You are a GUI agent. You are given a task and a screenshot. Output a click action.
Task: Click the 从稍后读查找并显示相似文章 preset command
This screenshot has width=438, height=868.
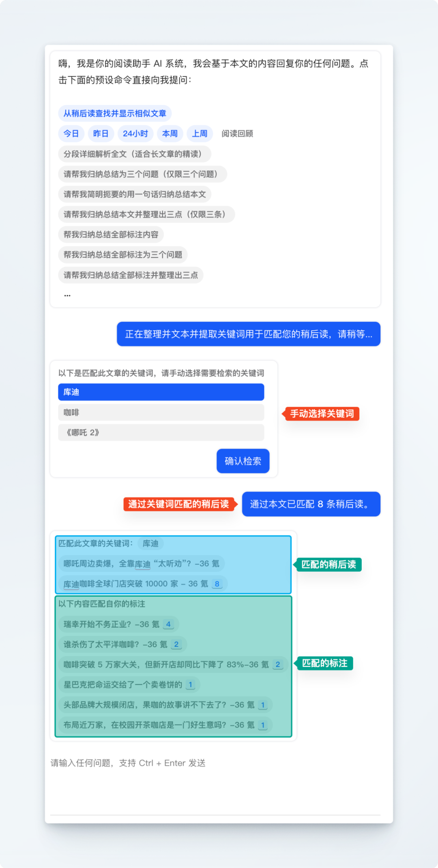coord(115,113)
